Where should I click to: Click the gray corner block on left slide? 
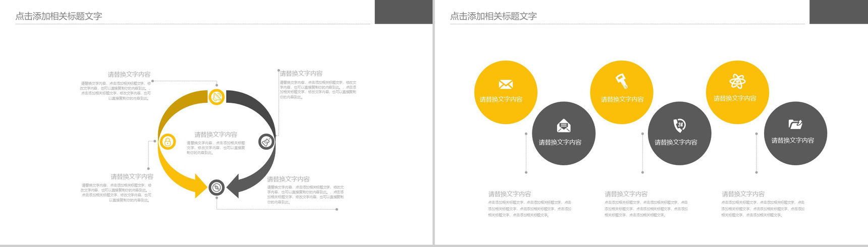[403, 12]
